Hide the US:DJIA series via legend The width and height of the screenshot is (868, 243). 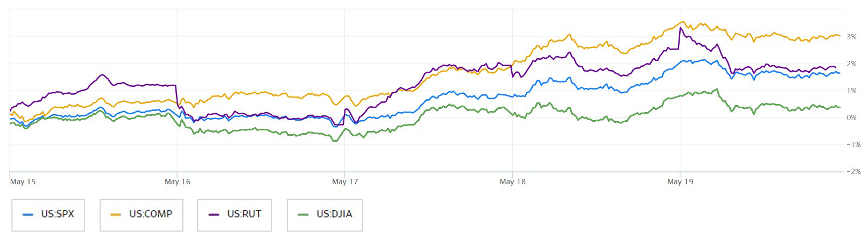click(x=324, y=215)
